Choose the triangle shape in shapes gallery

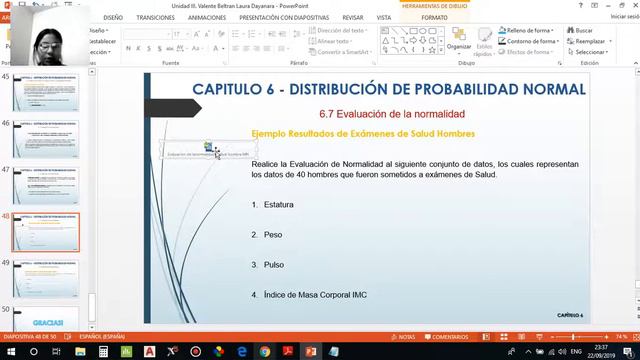[x=385, y=40]
